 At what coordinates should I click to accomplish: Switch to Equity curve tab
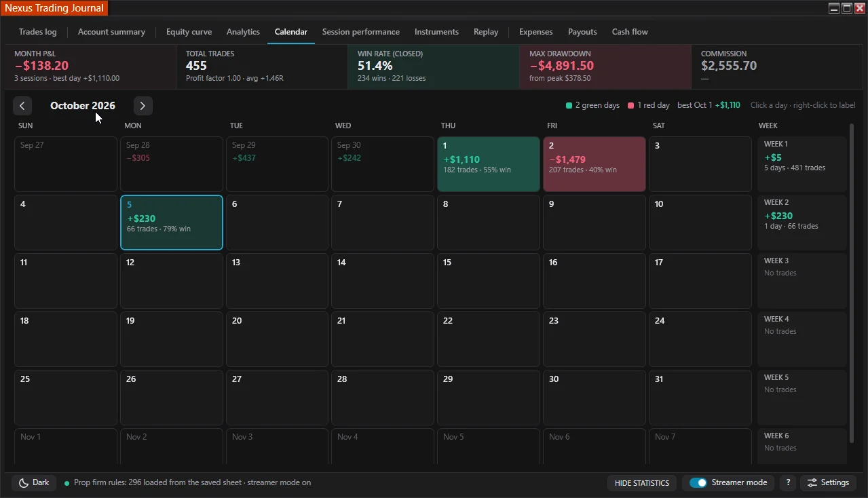(x=189, y=32)
